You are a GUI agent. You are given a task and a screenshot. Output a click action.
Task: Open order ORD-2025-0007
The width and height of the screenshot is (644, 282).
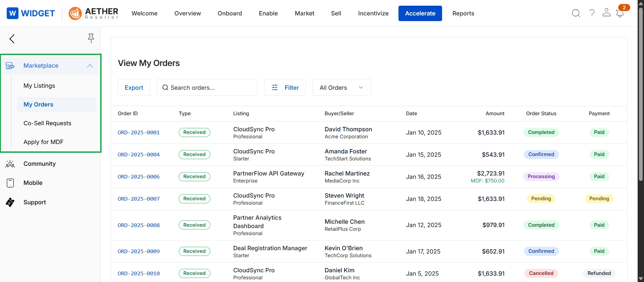coord(139,199)
